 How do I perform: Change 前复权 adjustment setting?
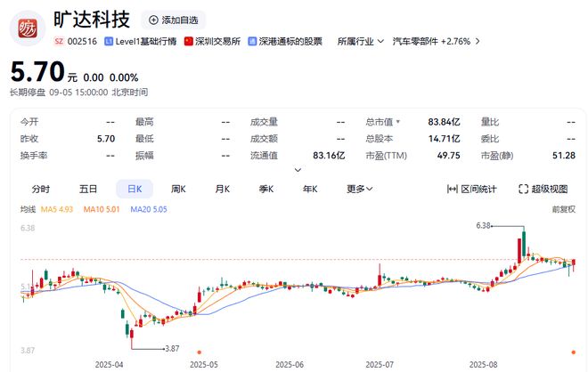pyautogui.click(x=563, y=209)
